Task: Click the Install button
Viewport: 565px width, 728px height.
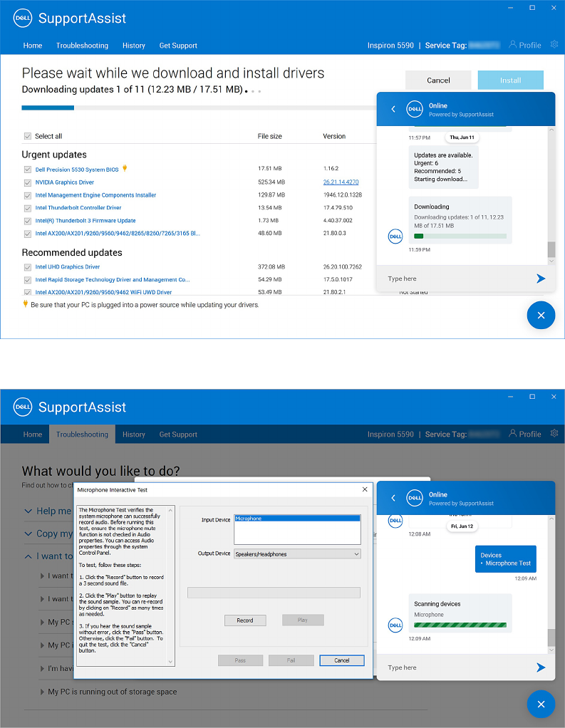Action: tap(511, 80)
